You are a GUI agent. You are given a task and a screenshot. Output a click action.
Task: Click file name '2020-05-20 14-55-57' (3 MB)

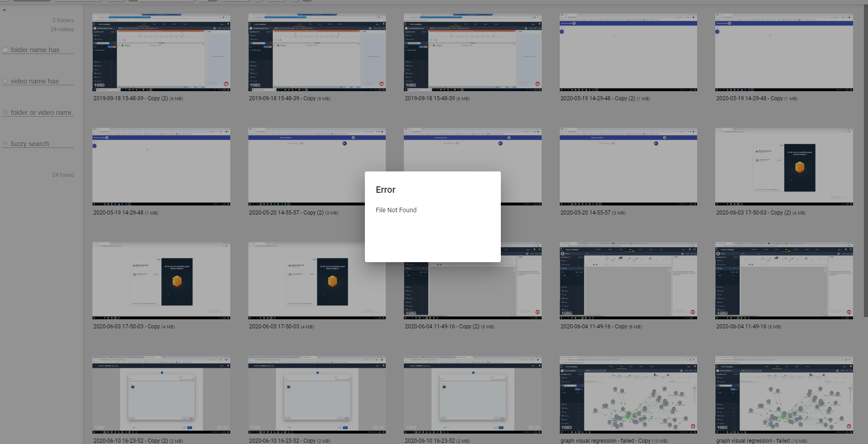586,213
